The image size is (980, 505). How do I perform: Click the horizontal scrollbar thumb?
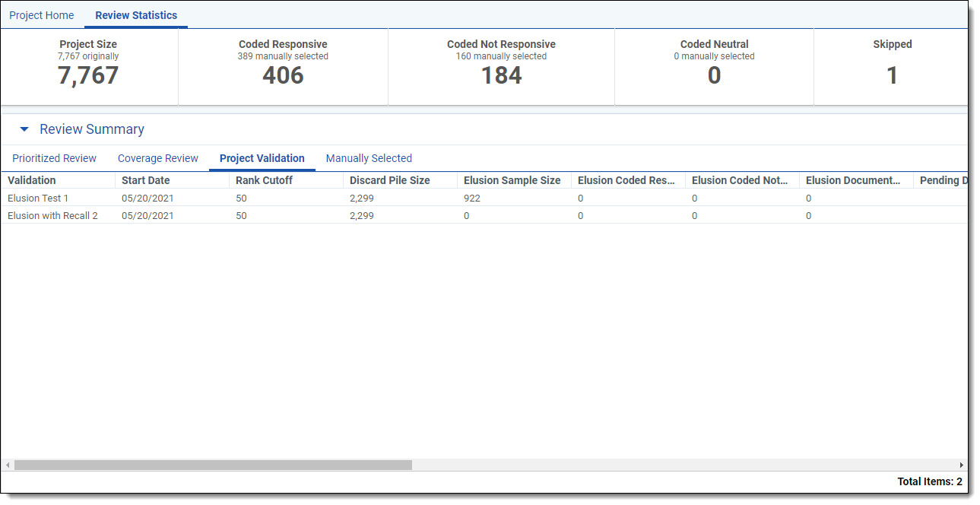click(213, 465)
